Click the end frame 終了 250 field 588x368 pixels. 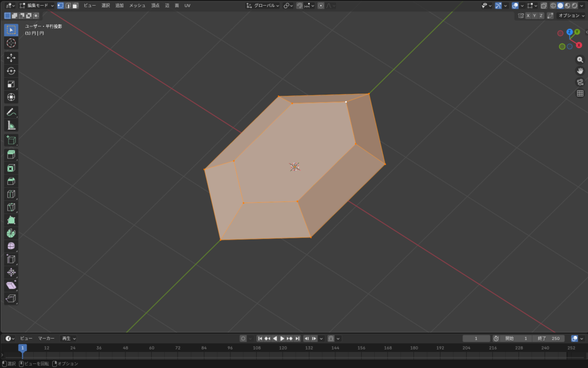(548, 338)
